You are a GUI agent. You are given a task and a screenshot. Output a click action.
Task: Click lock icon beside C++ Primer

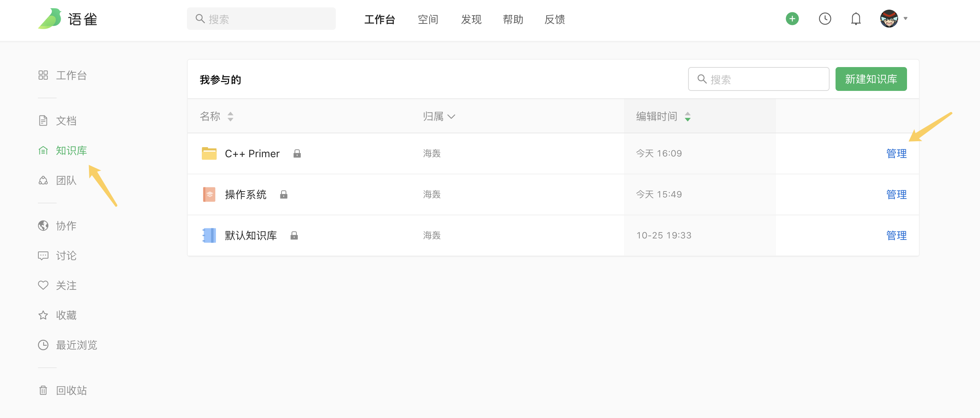click(297, 153)
